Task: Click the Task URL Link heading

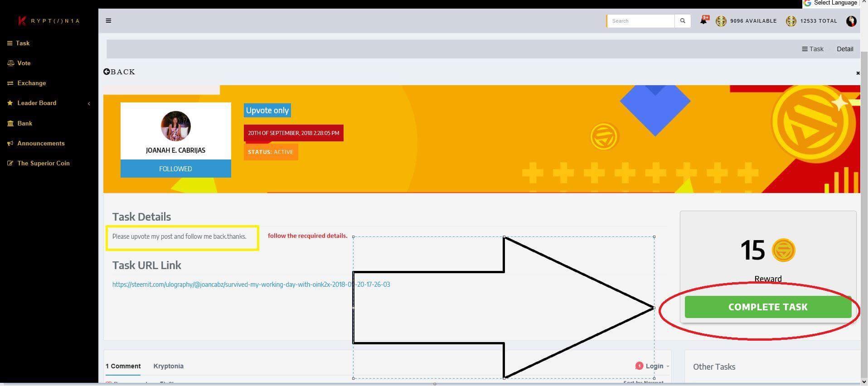Action: coord(147,265)
